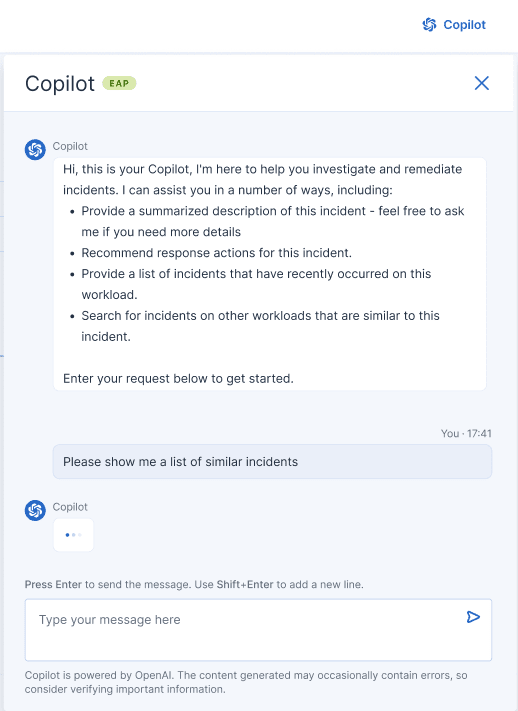This screenshot has height=711, width=518.
Task: Click the Copilot swirl icon at top right
Action: tap(429, 24)
